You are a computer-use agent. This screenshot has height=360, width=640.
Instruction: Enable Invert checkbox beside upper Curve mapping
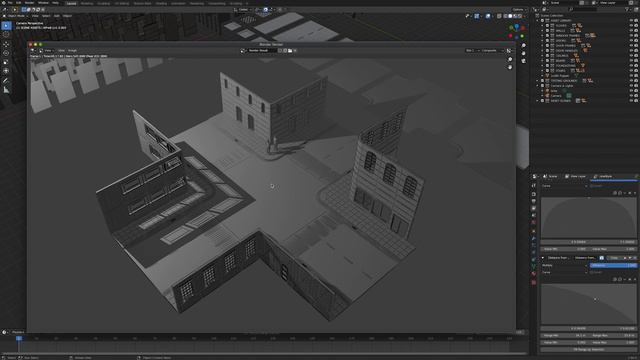pyautogui.click(x=591, y=186)
